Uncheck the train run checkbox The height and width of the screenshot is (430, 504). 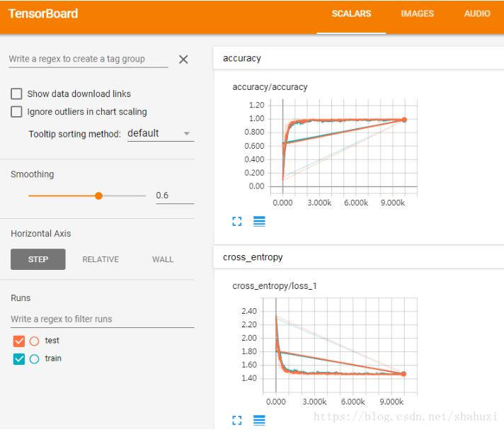coord(19,359)
